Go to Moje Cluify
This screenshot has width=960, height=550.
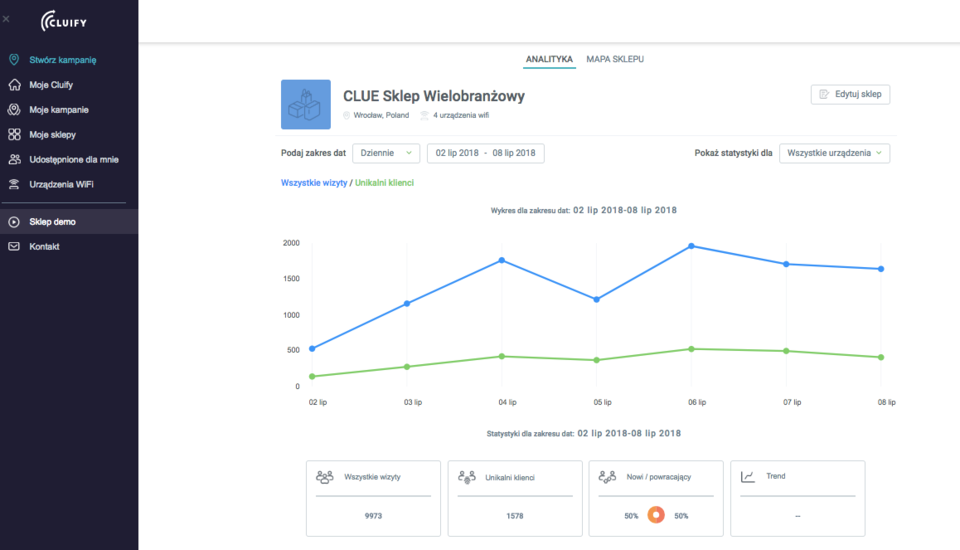pos(51,85)
